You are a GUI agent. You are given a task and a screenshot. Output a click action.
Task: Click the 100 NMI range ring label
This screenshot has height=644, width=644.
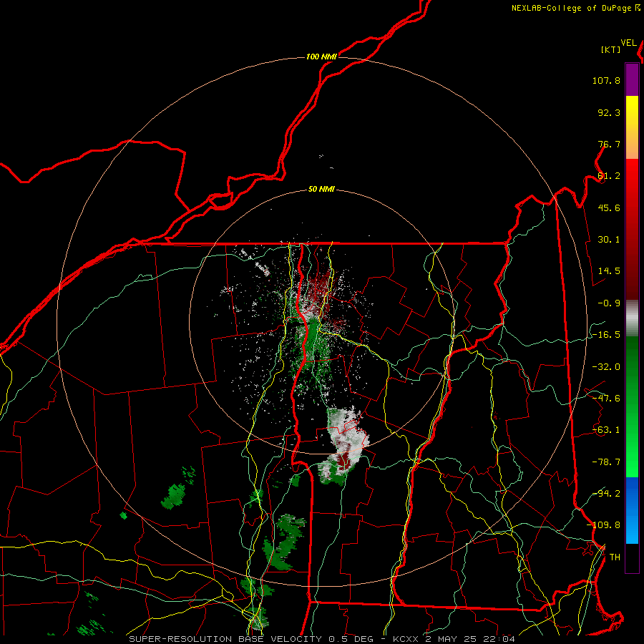point(321,57)
